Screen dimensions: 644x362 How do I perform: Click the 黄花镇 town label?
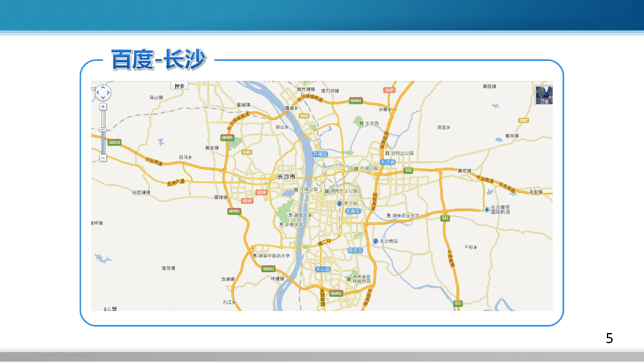465,171
